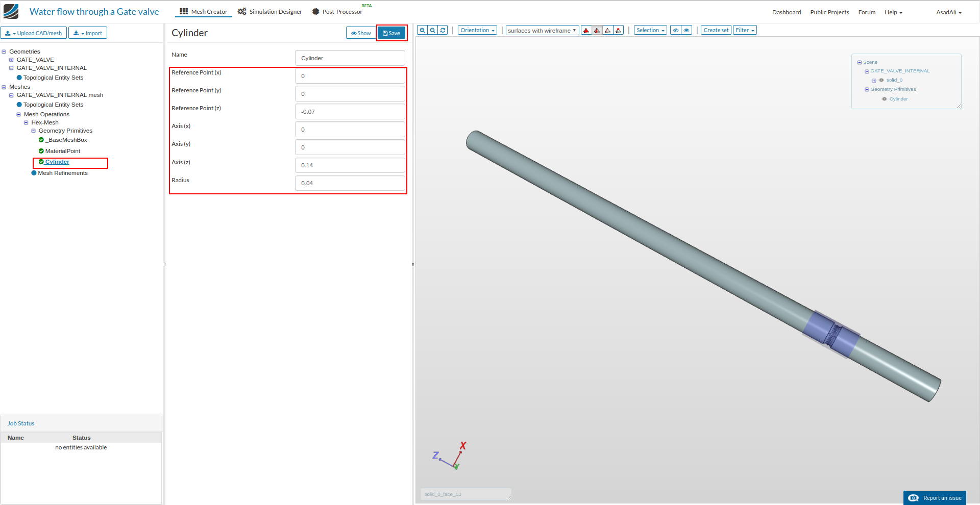This screenshot has height=505, width=980.
Task: Open the Forum link
Action: (x=867, y=12)
